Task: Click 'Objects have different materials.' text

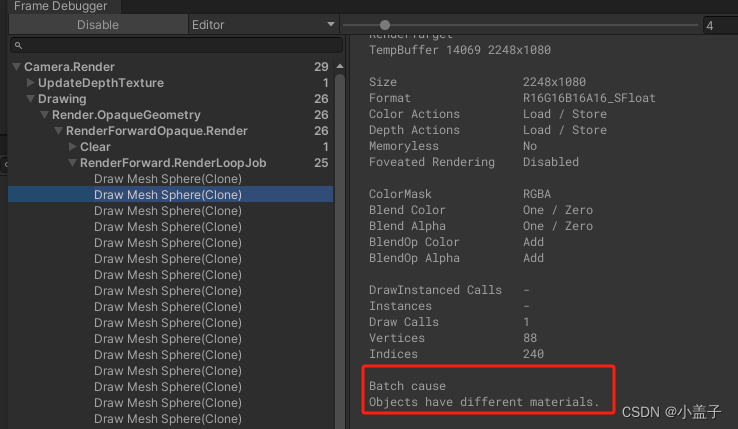Action: pyautogui.click(x=484, y=402)
